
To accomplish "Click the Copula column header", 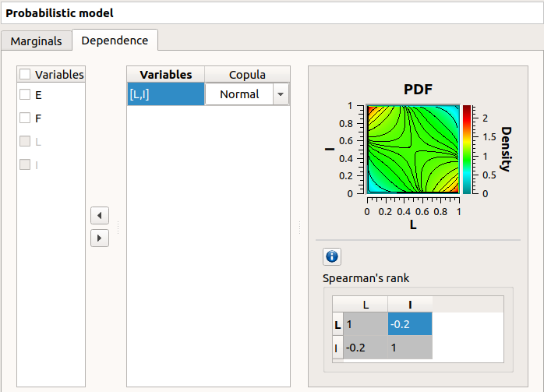I will [247, 75].
